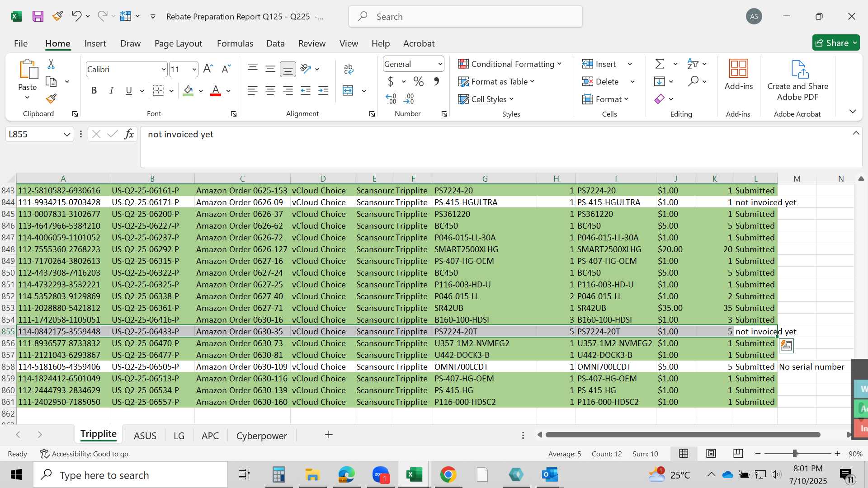Toggle Align Left horizontal alignment
Viewport: 868px width, 488px height.
tap(253, 90)
